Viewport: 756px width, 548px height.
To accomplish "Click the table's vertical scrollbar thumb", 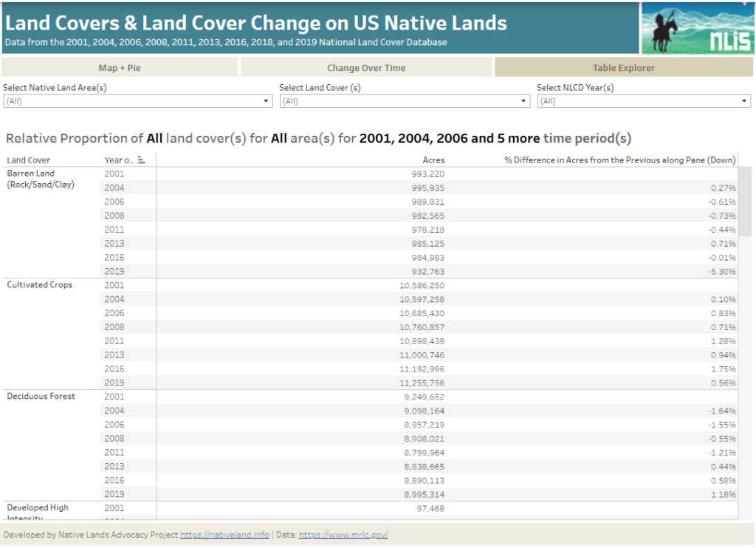I will [745, 202].
